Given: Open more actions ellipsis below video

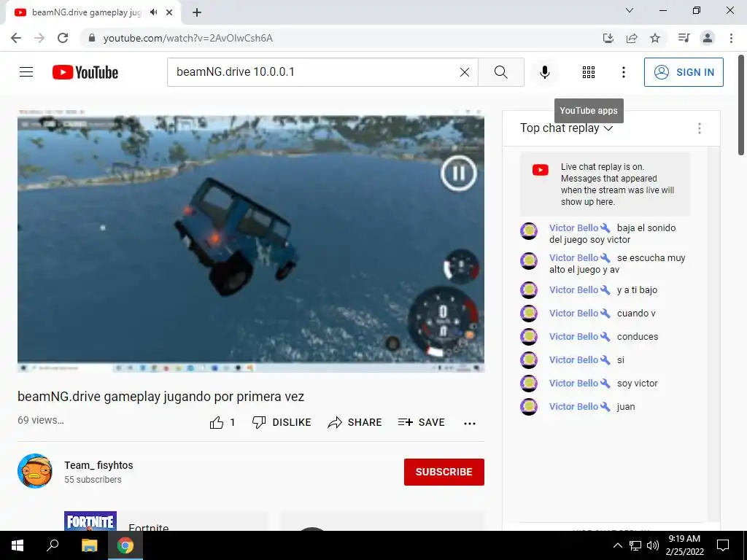Looking at the screenshot, I should click(469, 424).
